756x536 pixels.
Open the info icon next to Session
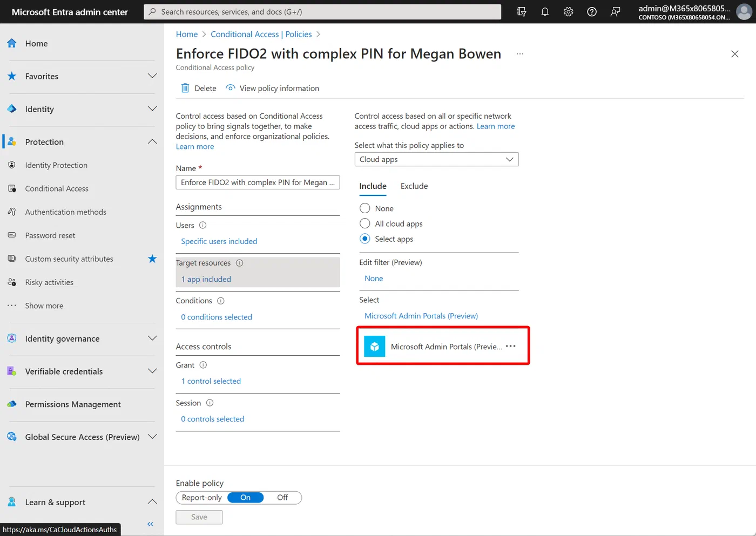click(x=210, y=403)
